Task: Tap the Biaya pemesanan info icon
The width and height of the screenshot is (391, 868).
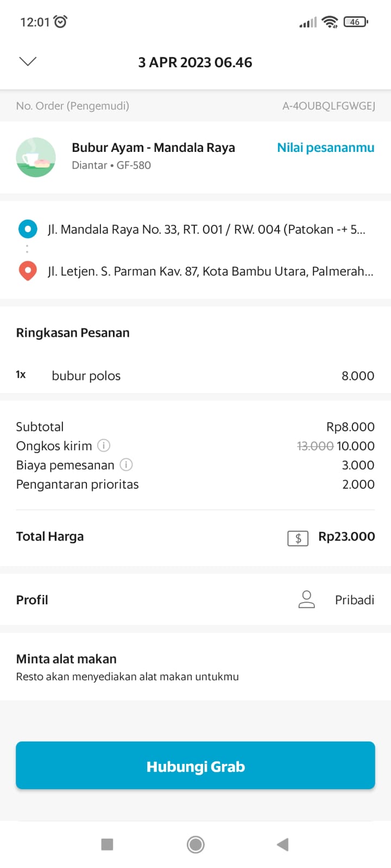Action: [126, 464]
